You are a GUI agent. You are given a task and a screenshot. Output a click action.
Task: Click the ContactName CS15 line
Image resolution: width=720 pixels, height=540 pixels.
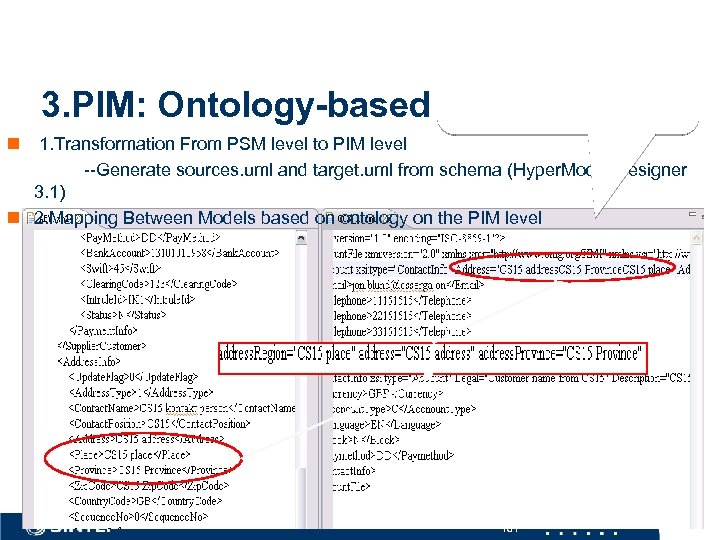pyautogui.click(x=182, y=408)
